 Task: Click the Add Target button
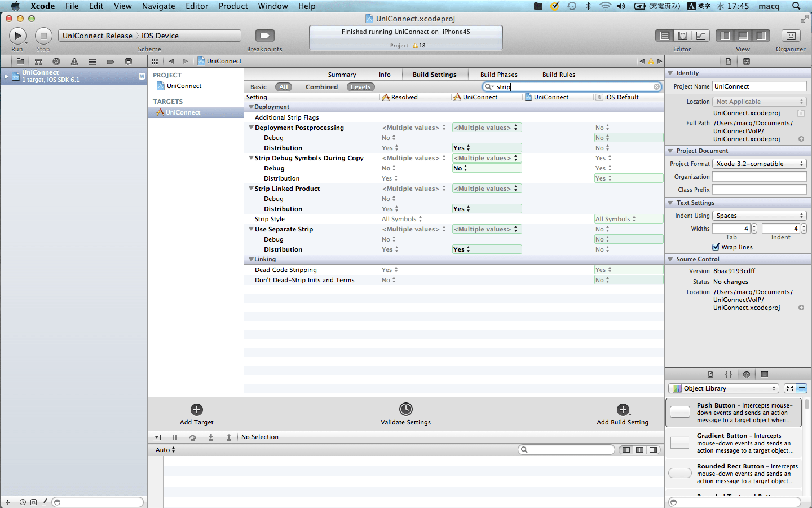coord(197,414)
